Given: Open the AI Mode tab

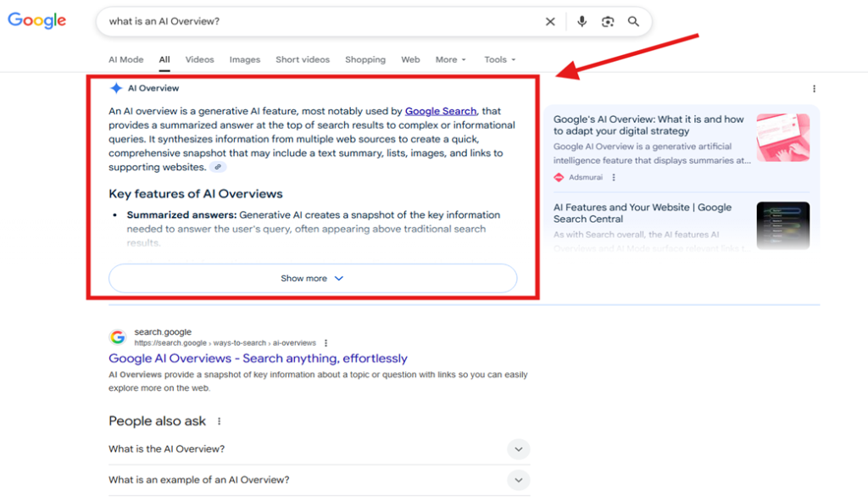Looking at the screenshot, I should click(125, 59).
